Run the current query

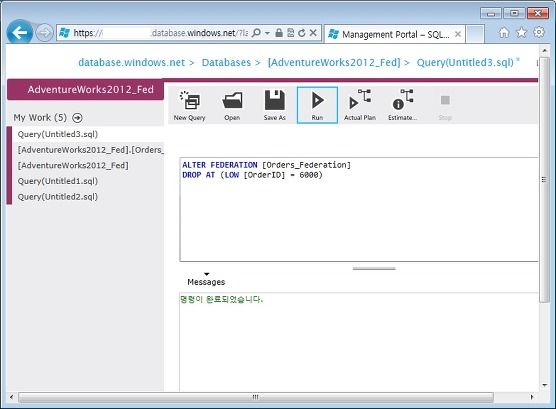(x=317, y=105)
